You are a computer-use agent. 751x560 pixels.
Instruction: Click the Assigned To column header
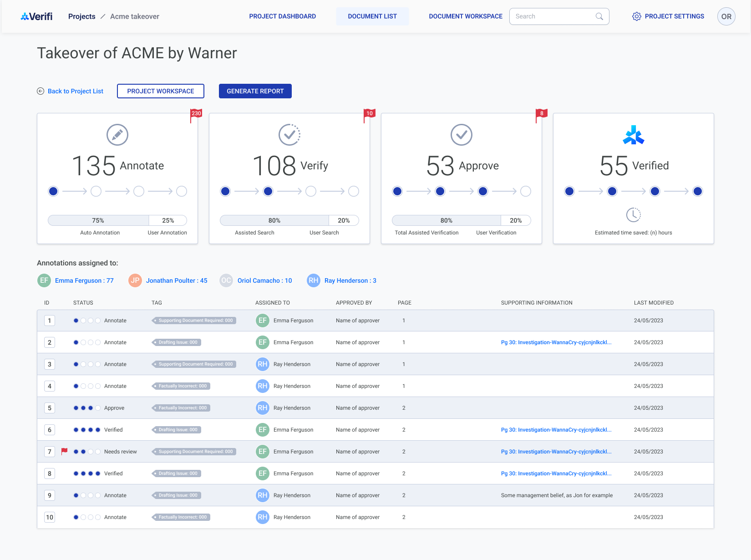tap(273, 303)
